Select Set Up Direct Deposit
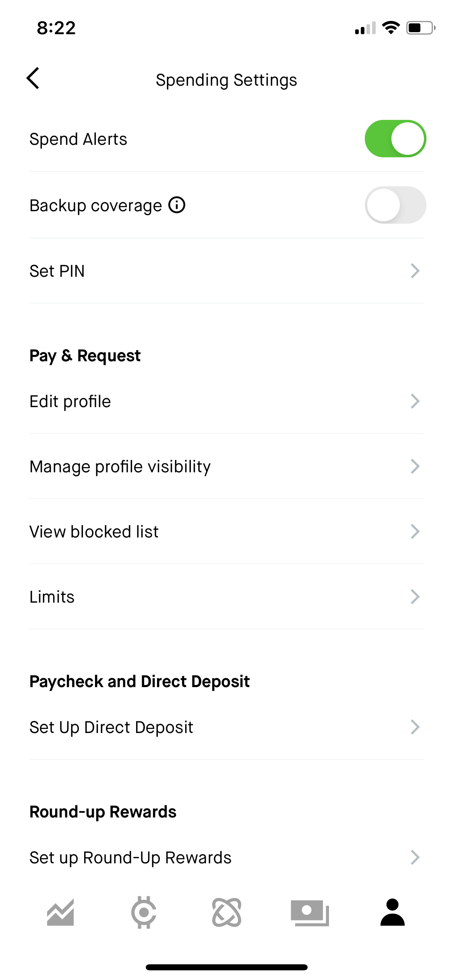Viewport: 453px width, 980px height. (226, 727)
